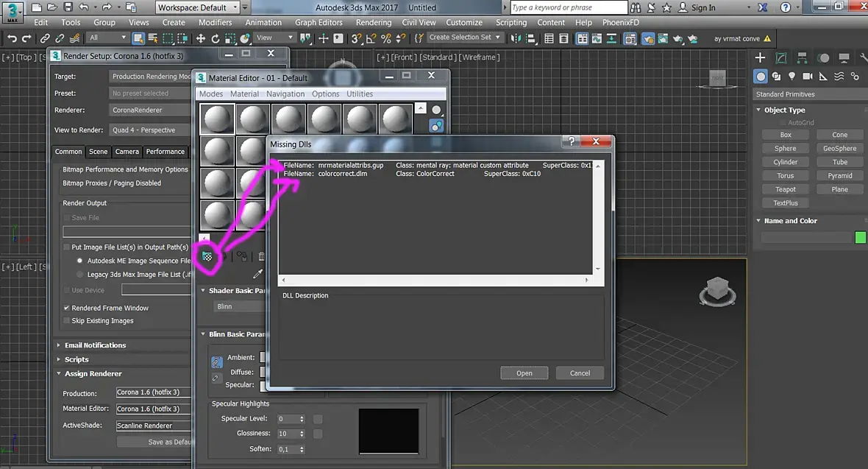Viewport: 868px width, 469px height.
Task: Toggle the Glossiness map checkbox
Action: click(318, 434)
